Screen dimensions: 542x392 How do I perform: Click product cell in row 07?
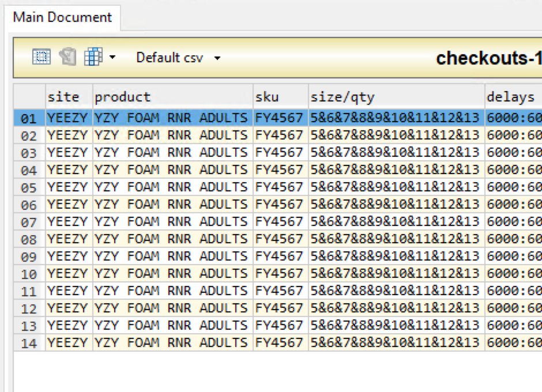coord(173,221)
